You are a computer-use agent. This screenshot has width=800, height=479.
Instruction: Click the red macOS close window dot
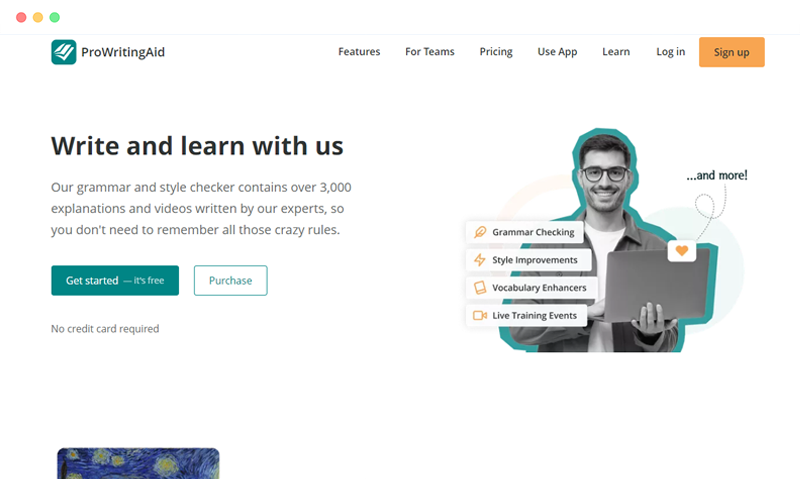click(21, 17)
